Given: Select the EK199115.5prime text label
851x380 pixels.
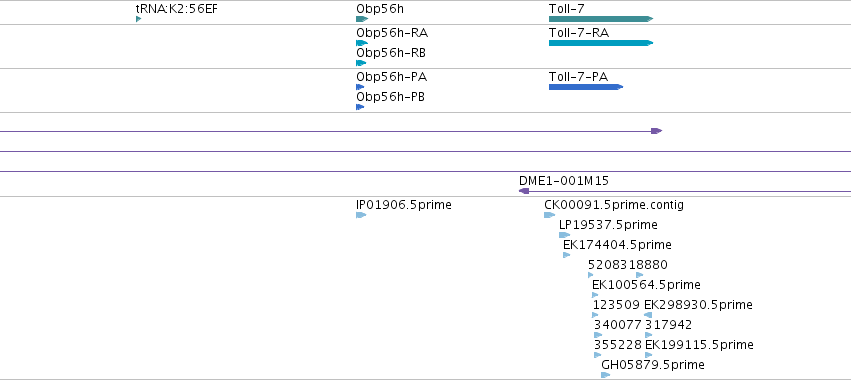Looking at the screenshot, I should pos(699,345).
